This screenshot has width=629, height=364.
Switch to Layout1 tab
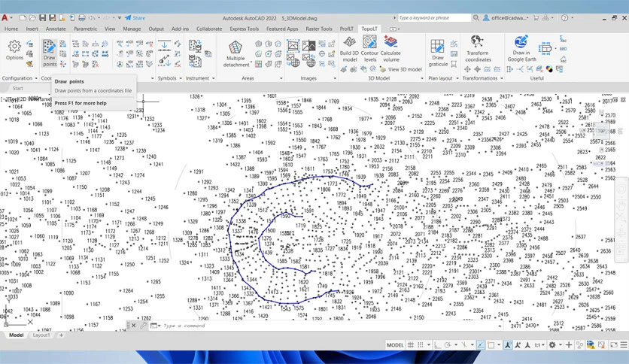tap(41, 335)
